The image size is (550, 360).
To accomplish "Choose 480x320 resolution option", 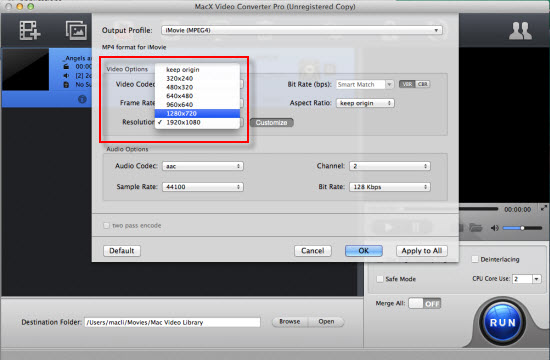I will (197, 87).
